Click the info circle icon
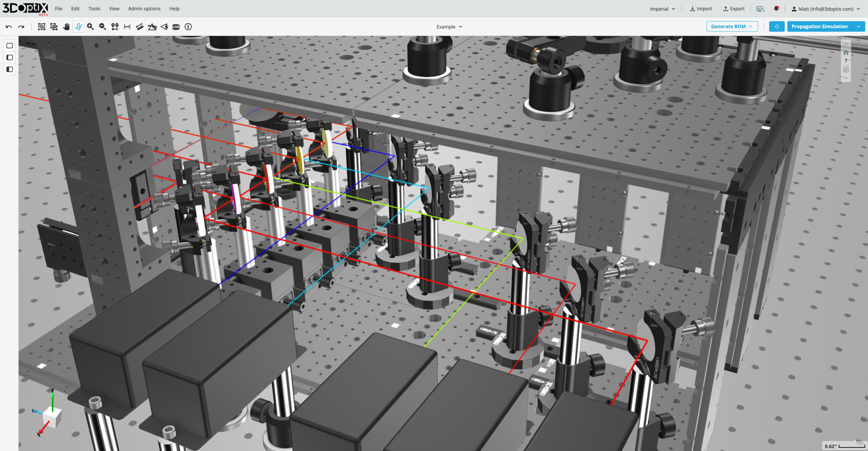This screenshot has width=868, height=451. (188, 26)
